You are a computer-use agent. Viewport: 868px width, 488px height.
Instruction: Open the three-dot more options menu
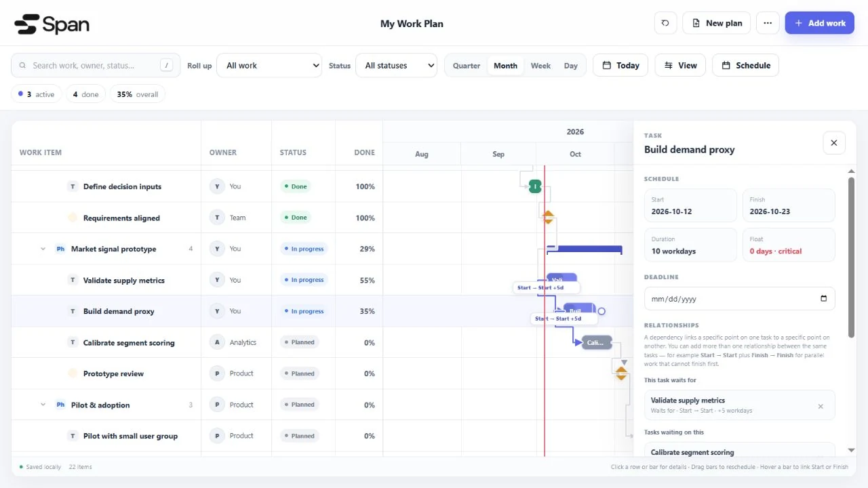pyautogui.click(x=768, y=23)
